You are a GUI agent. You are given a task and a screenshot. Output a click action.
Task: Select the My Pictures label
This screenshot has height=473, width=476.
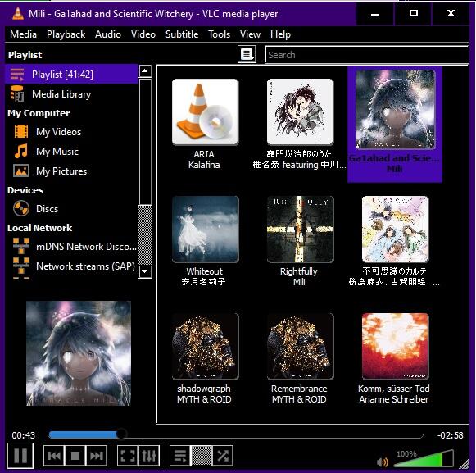point(61,171)
